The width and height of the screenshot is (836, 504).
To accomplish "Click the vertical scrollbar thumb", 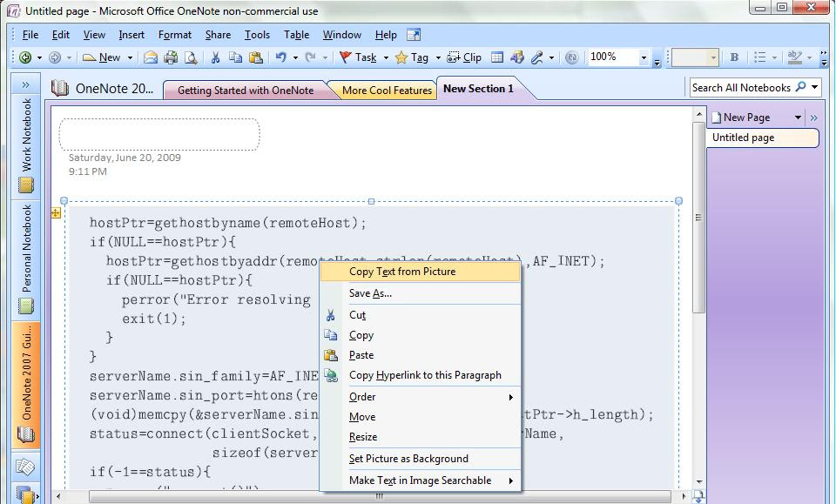I will 698,217.
